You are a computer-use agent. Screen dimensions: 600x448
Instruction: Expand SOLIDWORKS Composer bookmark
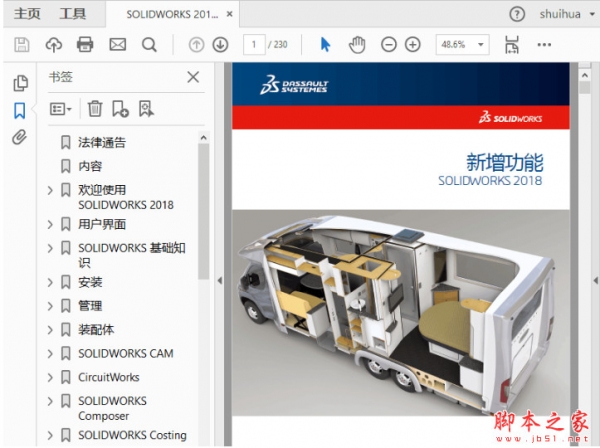[x=50, y=401]
